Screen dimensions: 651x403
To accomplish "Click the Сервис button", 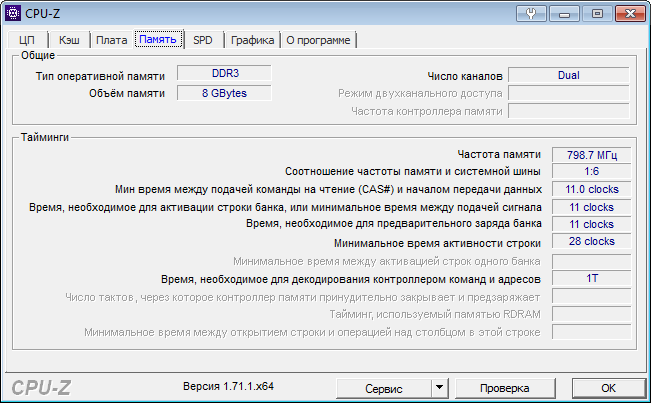I will coord(384,388).
